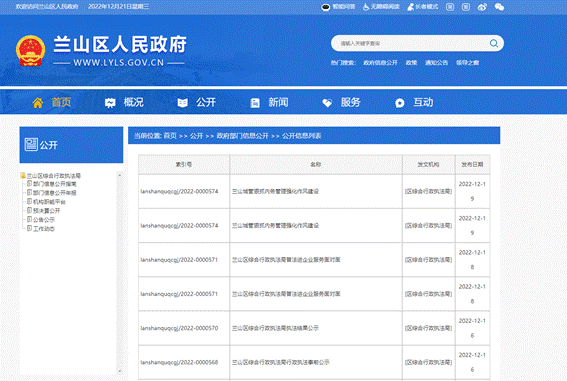Open the 智能问答 robot icon
The height and width of the screenshot is (381, 567).
tap(325, 7)
